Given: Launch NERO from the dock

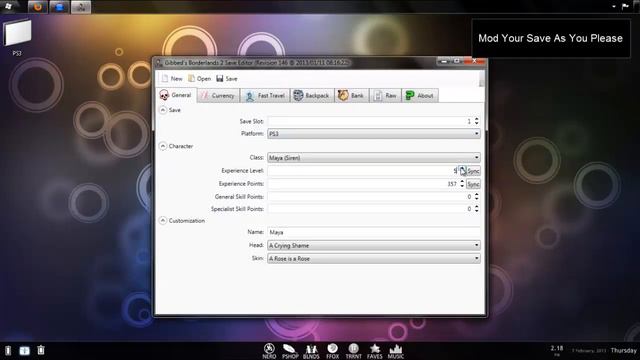Looking at the screenshot, I should tap(269, 351).
